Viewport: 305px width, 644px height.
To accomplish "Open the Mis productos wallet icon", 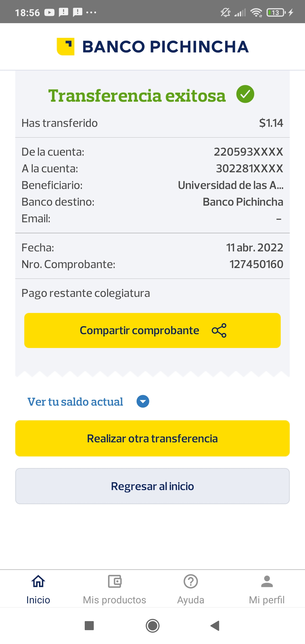I will pos(114,581).
